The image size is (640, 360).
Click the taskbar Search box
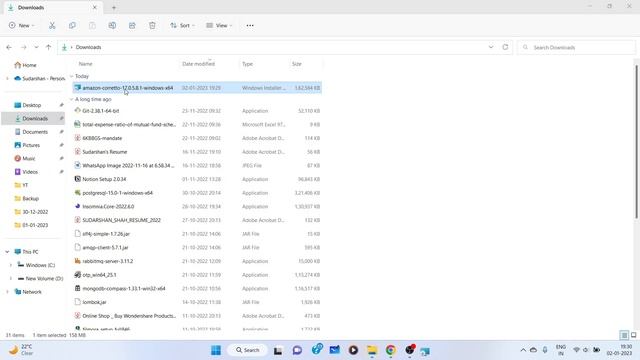coord(248,350)
